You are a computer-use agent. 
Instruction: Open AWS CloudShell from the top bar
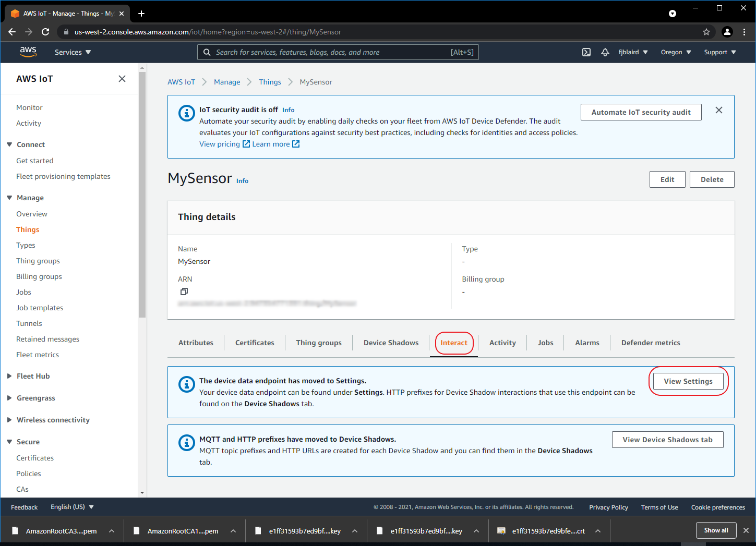tap(586, 52)
